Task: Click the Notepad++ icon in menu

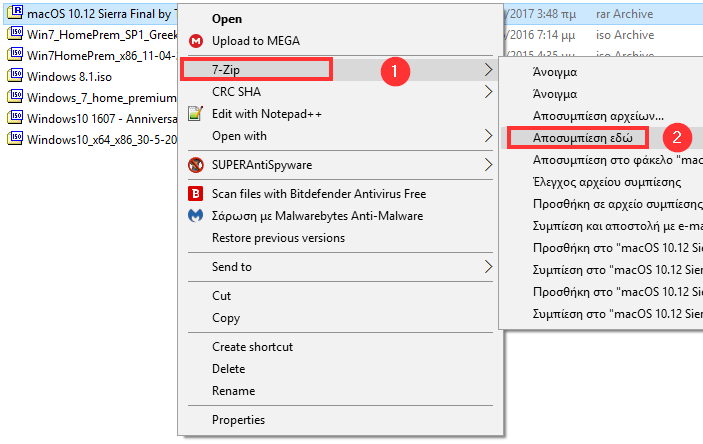Action: (195, 113)
